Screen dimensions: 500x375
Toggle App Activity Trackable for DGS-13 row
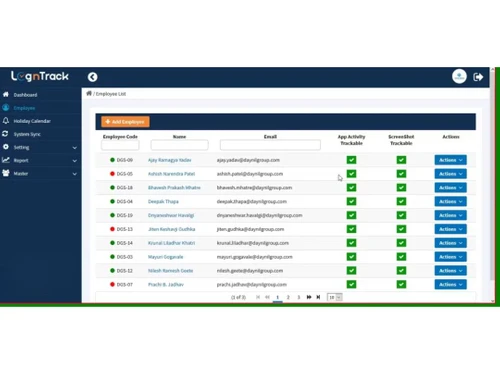click(x=351, y=229)
